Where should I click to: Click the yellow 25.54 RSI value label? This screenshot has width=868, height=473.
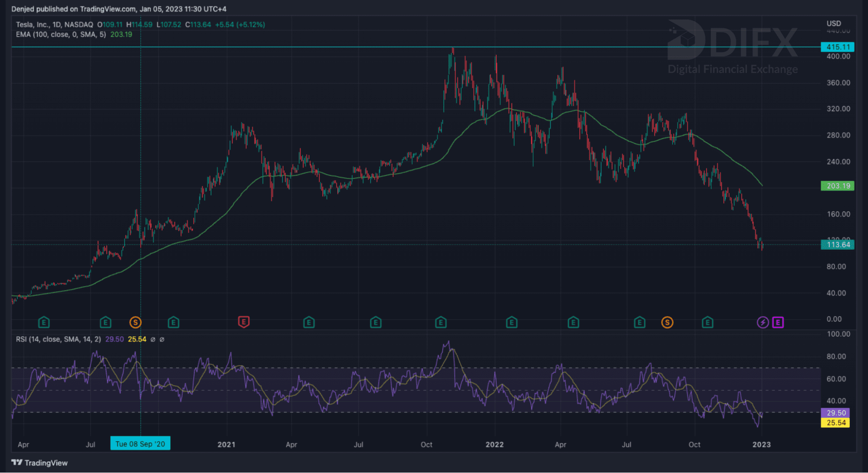835,423
